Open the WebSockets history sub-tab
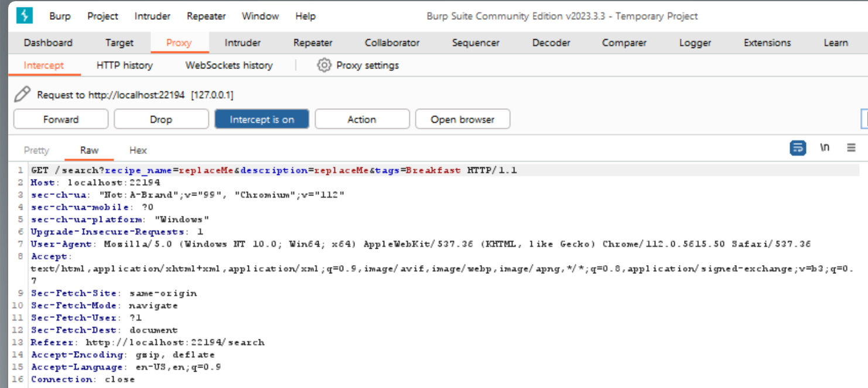 point(229,65)
